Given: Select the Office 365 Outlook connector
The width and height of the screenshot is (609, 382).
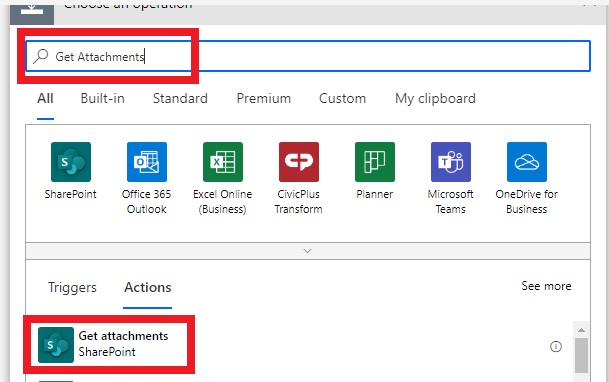Looking at the screenshot, I should [x=147, y=162].
